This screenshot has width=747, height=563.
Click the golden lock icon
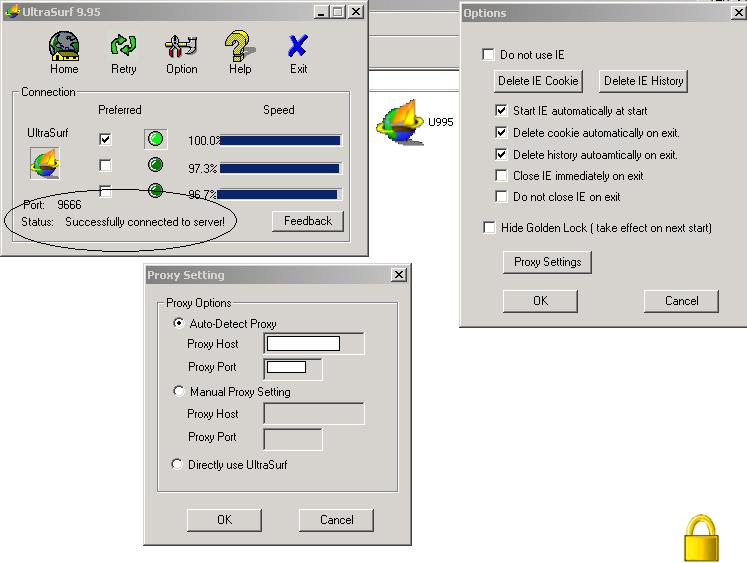[x=701, y=538]
